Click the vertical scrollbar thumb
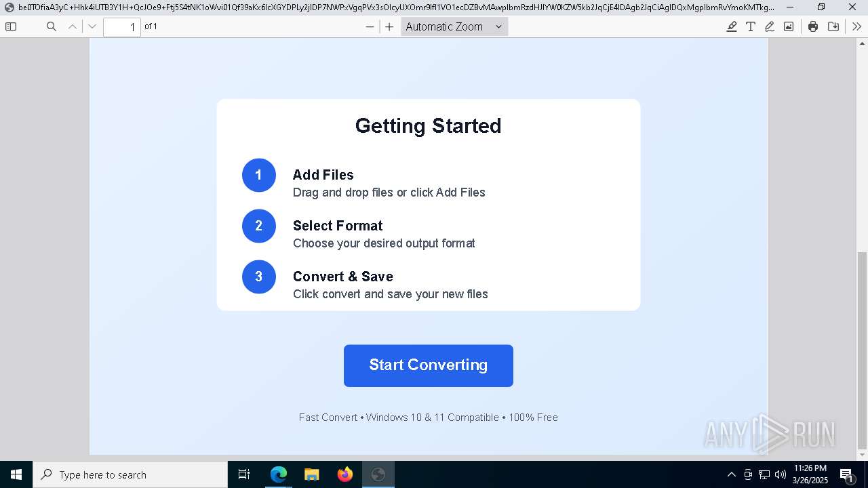Screen dimensions: 868x488 tap(862, 350)
